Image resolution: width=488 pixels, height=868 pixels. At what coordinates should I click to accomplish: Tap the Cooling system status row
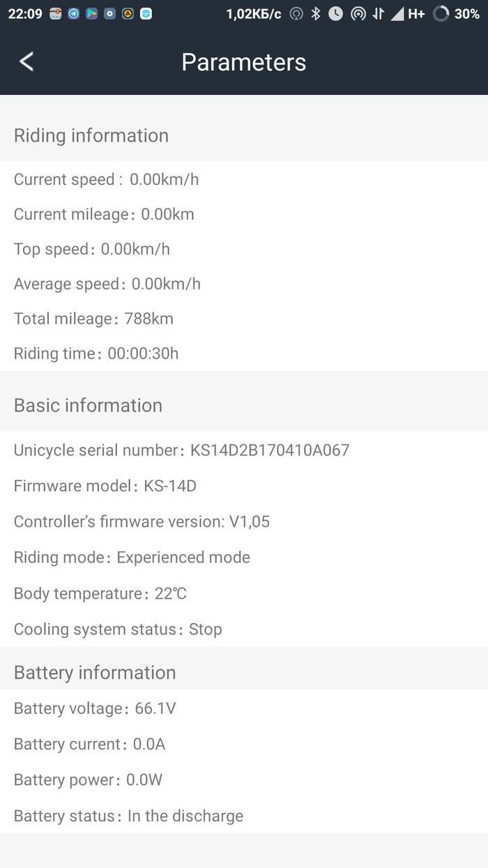coord(118,629)
